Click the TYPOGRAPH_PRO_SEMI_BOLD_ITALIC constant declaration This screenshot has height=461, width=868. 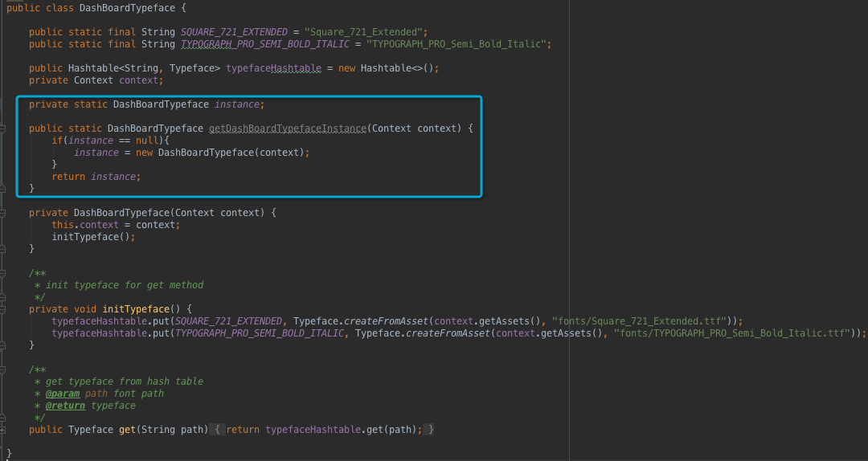point(265,44)
